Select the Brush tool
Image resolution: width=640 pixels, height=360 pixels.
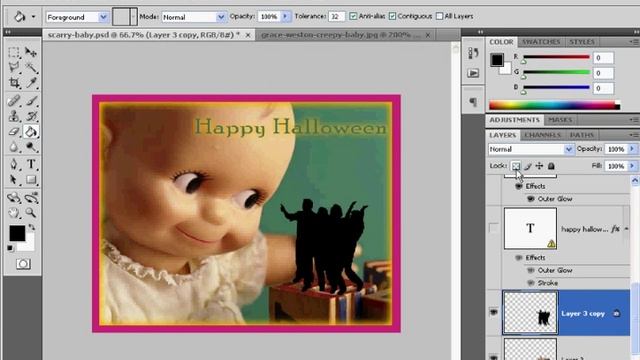pos(31,100)
